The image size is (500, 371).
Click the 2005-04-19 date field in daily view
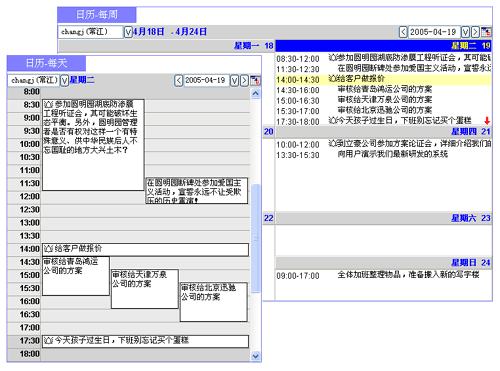(206, 80)
